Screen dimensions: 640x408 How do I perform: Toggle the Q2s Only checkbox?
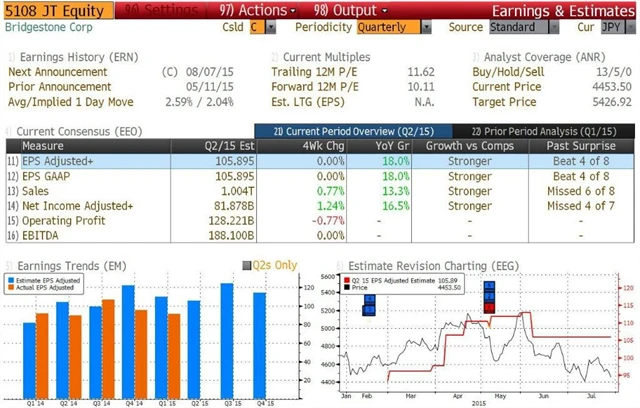(x=247, y=266)
